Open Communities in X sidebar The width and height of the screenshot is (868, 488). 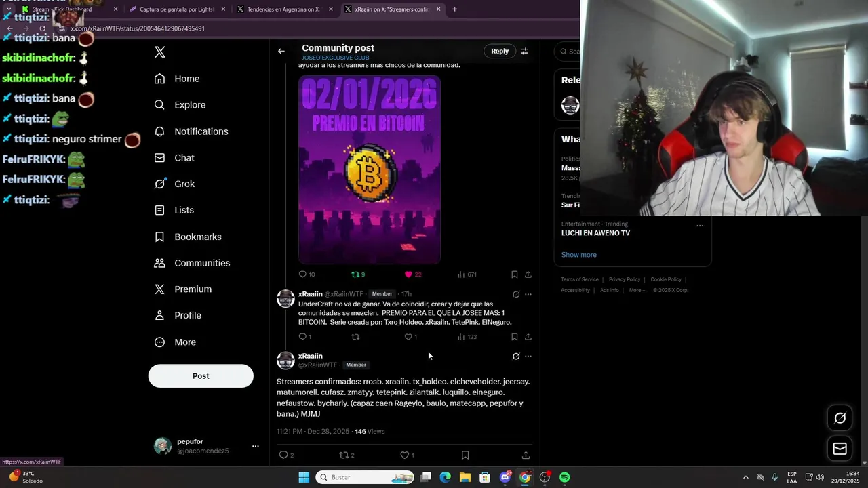pyautogui.click(x=192, y=263)
